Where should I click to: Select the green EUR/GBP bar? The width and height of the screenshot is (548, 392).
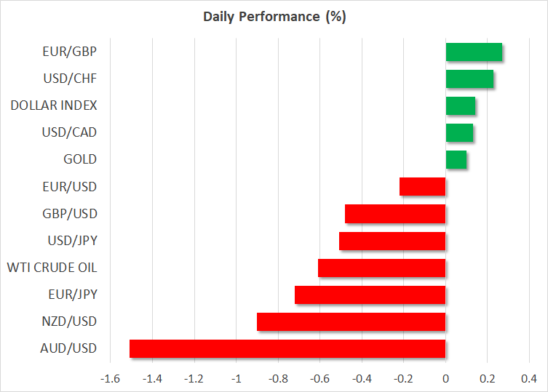(474, 52)
